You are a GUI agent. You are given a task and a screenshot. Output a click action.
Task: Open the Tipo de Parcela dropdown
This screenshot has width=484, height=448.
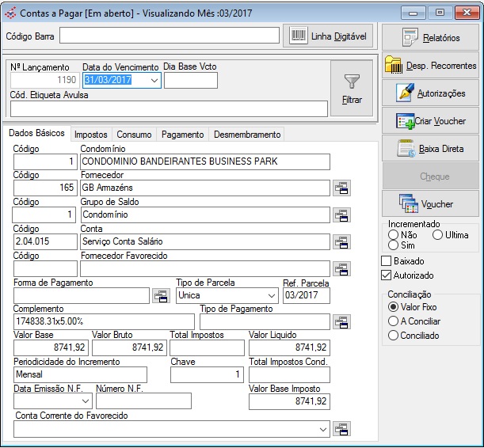(270, 295)
